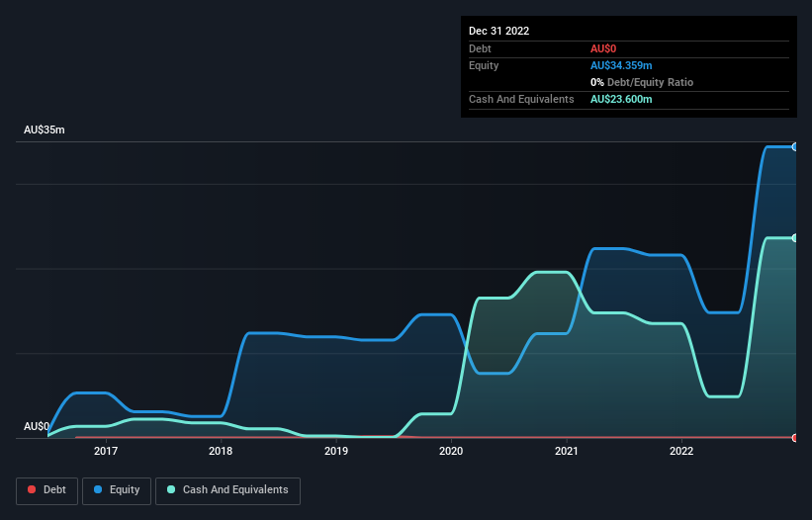Click the AU$23.600m cash value
Image resolution: width=812 pixels, height=520 pixels.
click(621, 99)
